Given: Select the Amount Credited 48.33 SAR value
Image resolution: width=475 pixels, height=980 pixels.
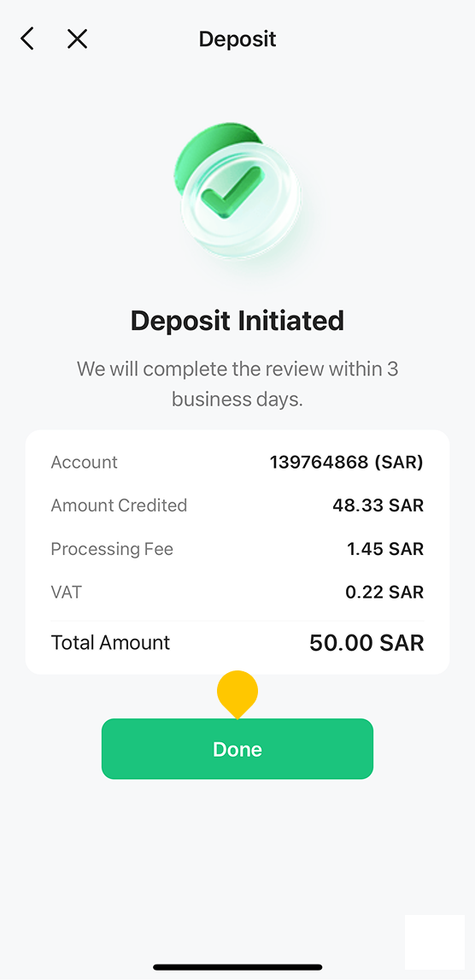Looking at the screenshot, I should coord(378,505).
